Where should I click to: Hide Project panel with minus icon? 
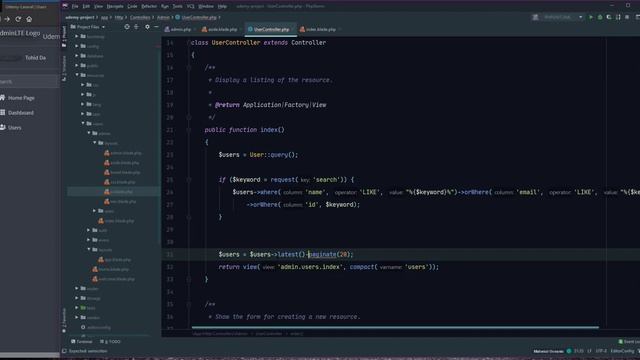tap(156, 27)
